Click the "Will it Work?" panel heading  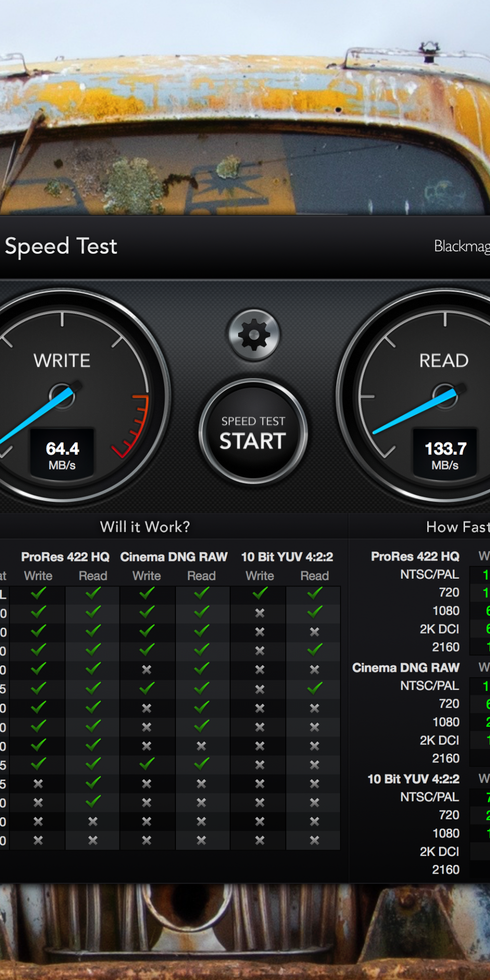[145, 527]
